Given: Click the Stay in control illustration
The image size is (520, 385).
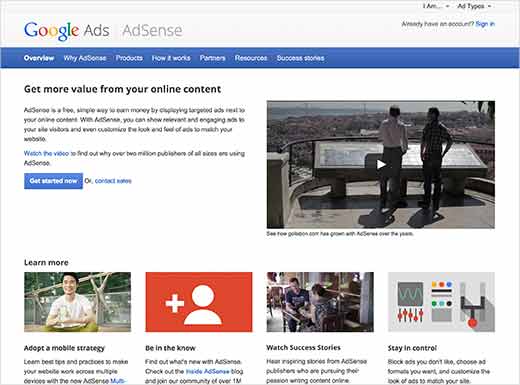Looking at the screenshot, I should [x=441, y=302].
